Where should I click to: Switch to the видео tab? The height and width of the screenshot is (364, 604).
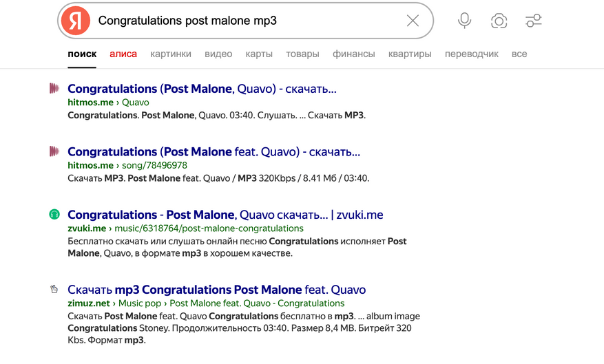[218, 54]
